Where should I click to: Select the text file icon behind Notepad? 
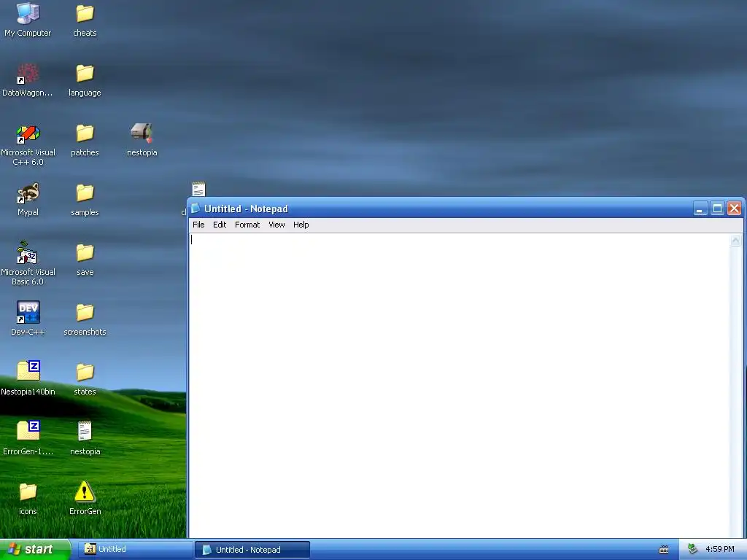point(198,189)
